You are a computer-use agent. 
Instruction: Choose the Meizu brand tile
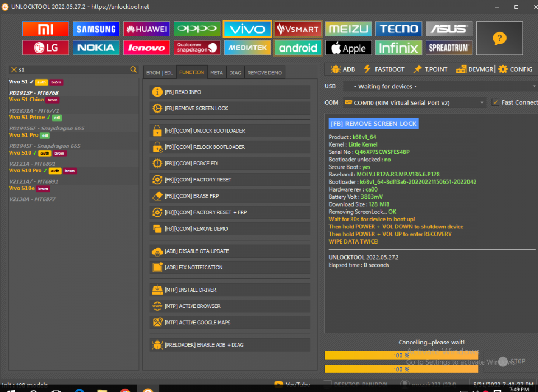coord(348,29)
